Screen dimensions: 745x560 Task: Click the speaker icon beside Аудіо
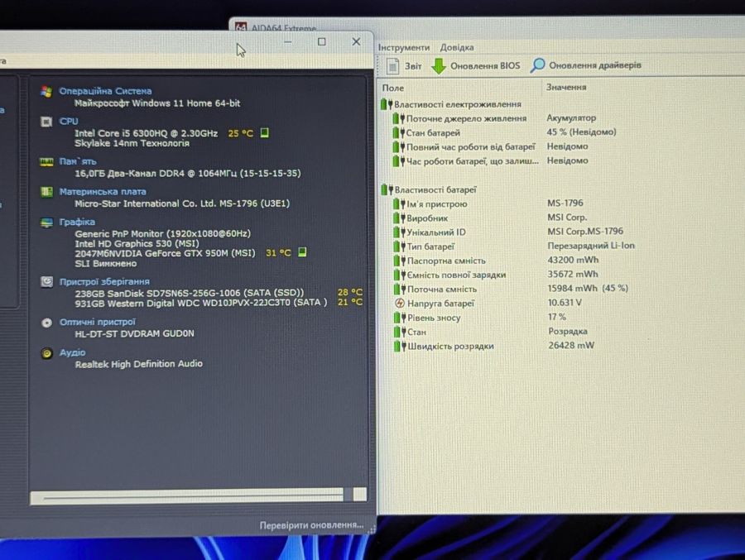point(46,353)
